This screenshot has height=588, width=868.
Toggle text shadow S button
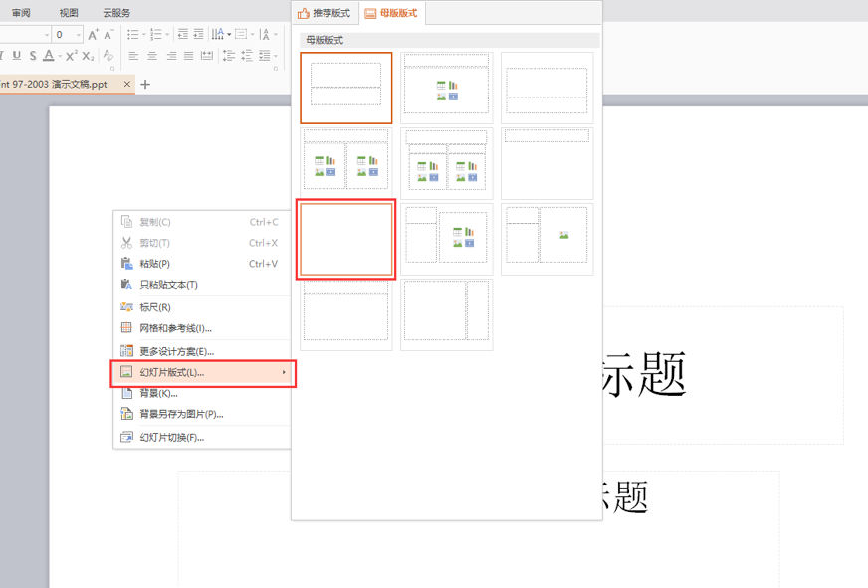(x=33, y=56)
